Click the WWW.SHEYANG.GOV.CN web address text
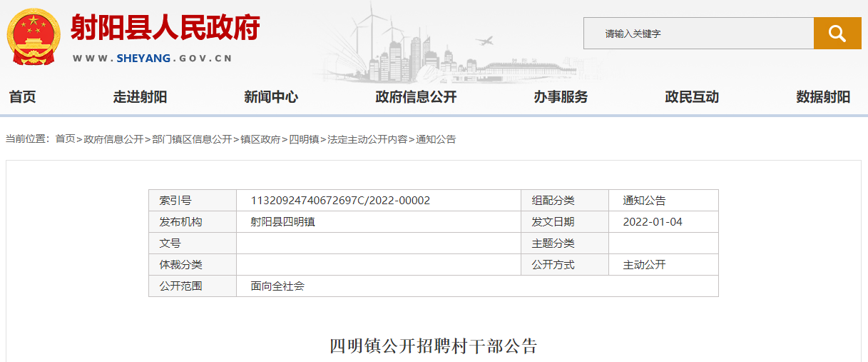The image size is (868, 362). (x=152, y=59)
